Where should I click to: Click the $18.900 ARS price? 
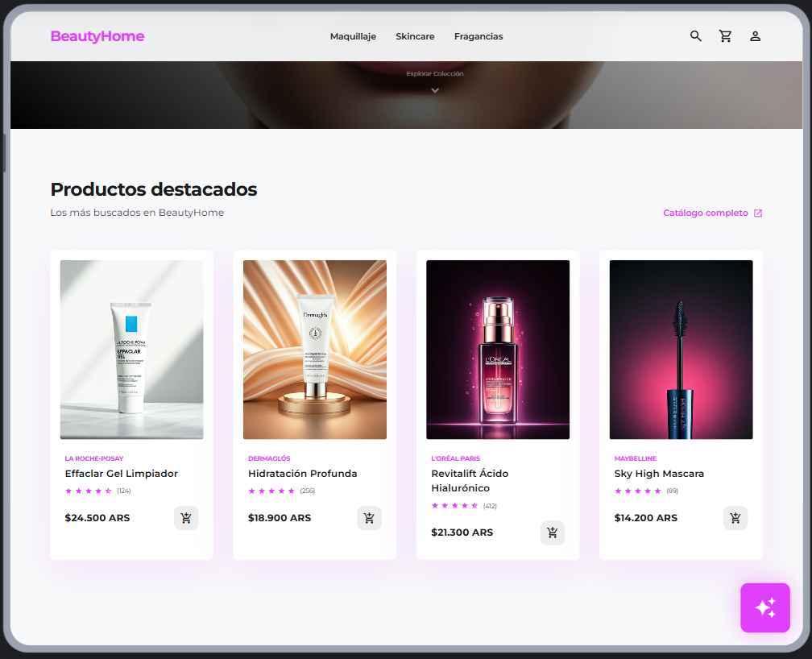(x=280, y=517)
